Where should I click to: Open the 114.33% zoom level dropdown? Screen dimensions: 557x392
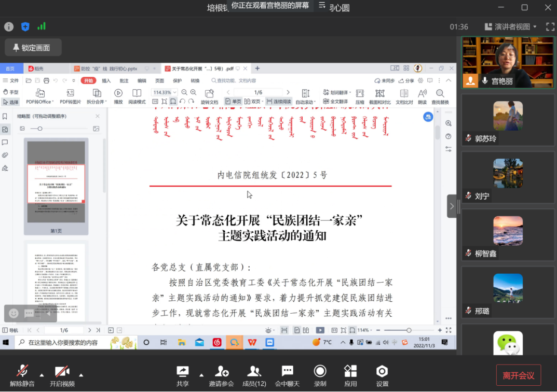coord(164,92)
